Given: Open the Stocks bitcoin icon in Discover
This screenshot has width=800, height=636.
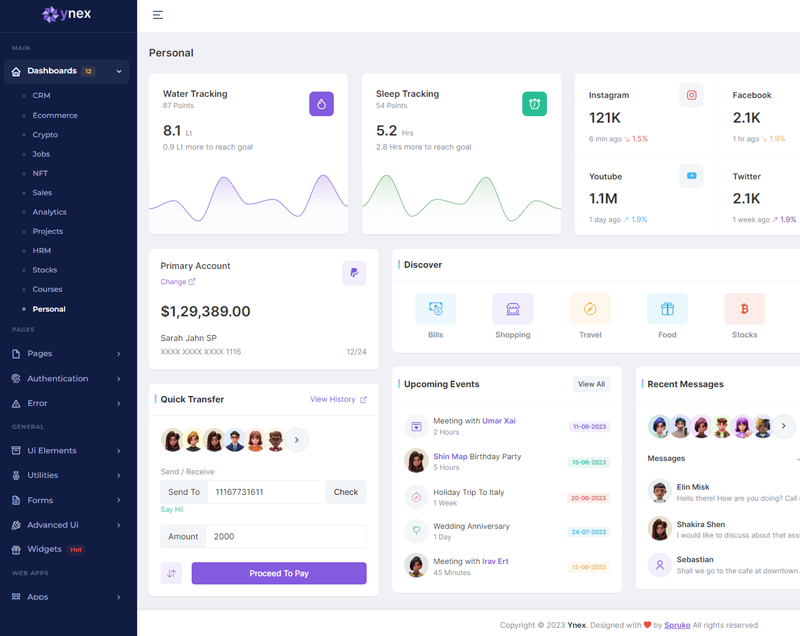Looking at the screenshot, I should pos(744,309).
